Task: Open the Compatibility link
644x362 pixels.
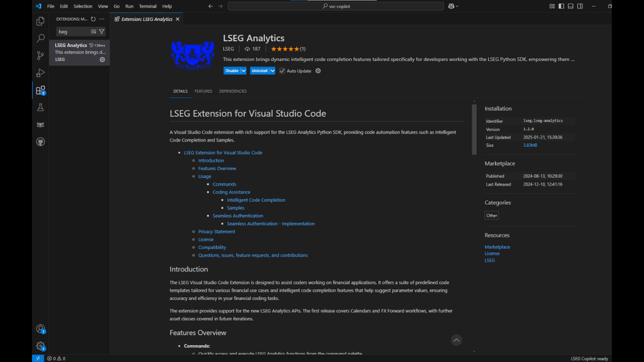Action: [x=212, y=248]
